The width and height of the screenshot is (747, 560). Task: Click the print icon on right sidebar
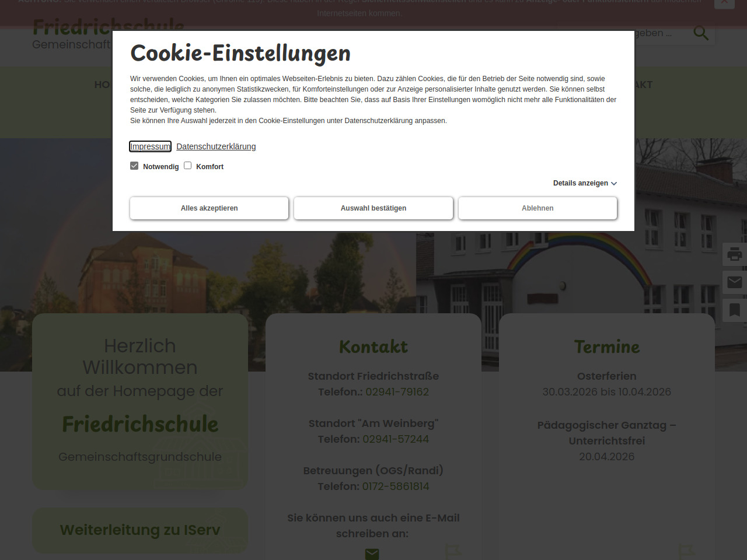pyautogui.click(x=734, y=254)
